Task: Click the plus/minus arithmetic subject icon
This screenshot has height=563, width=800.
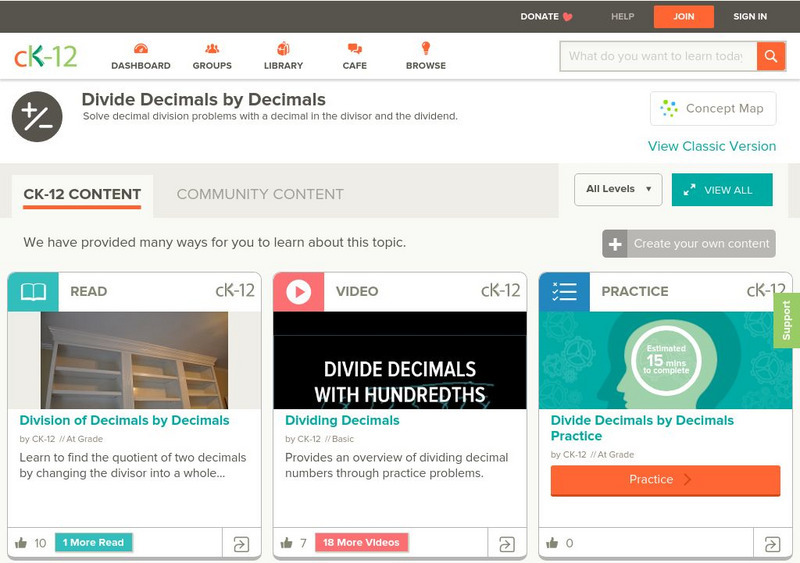Action: click(37, 117)
